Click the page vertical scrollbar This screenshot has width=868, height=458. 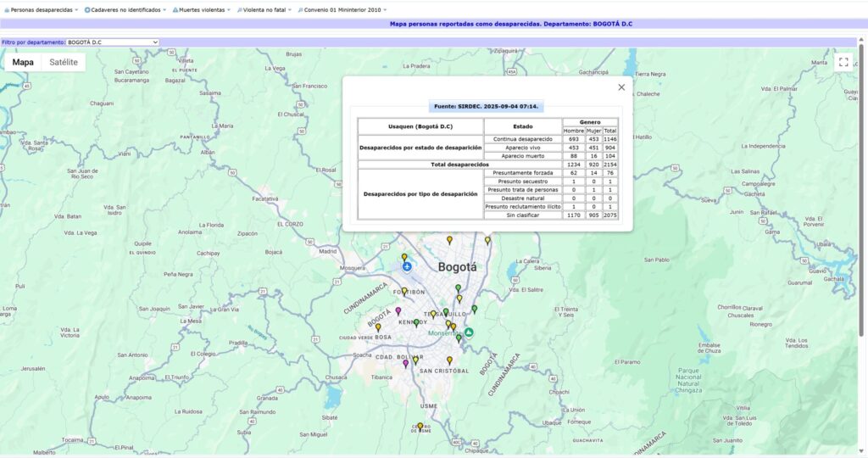click(x=863, y=212)
